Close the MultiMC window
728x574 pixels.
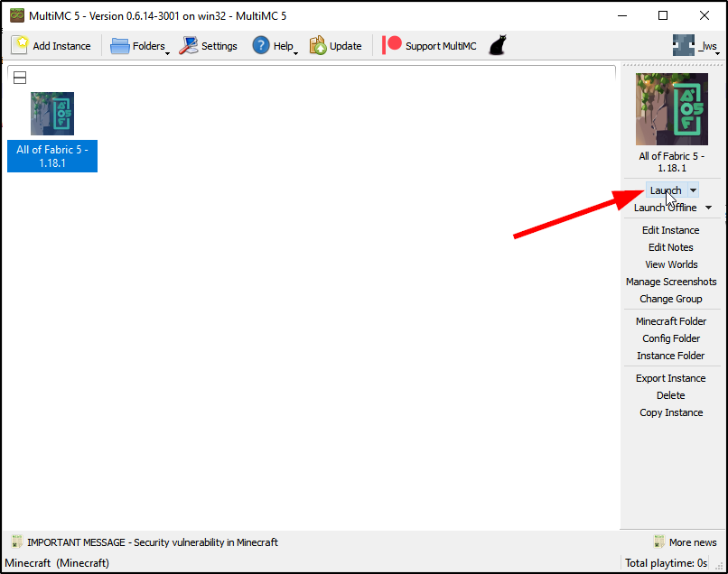(x=704, y=15)
